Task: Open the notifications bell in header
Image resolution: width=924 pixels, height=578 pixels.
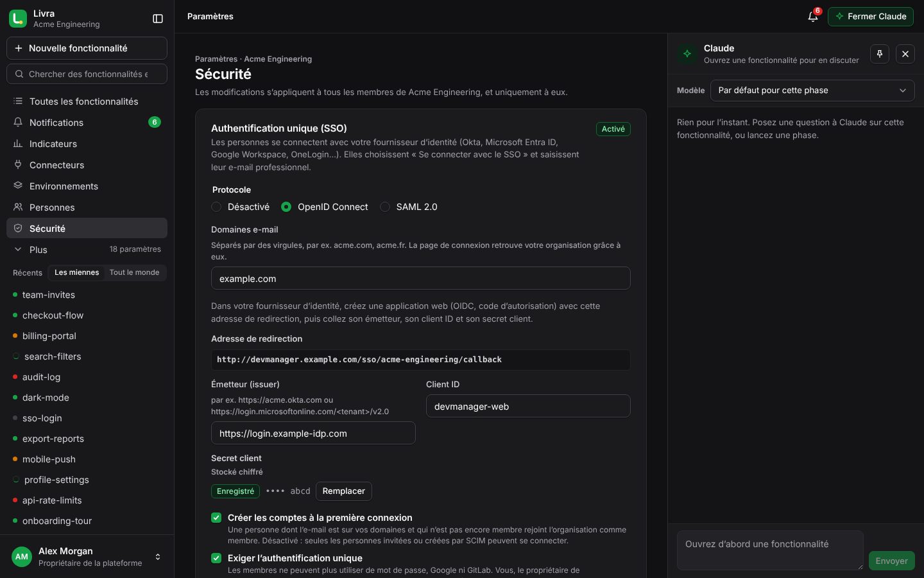Action: 813,17
